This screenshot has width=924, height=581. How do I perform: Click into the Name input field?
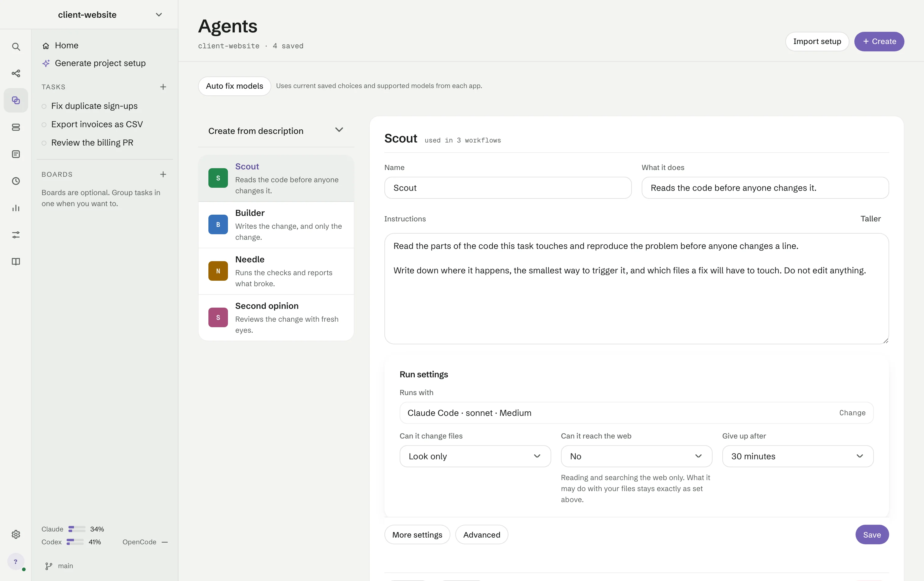(x=508, y=188)
